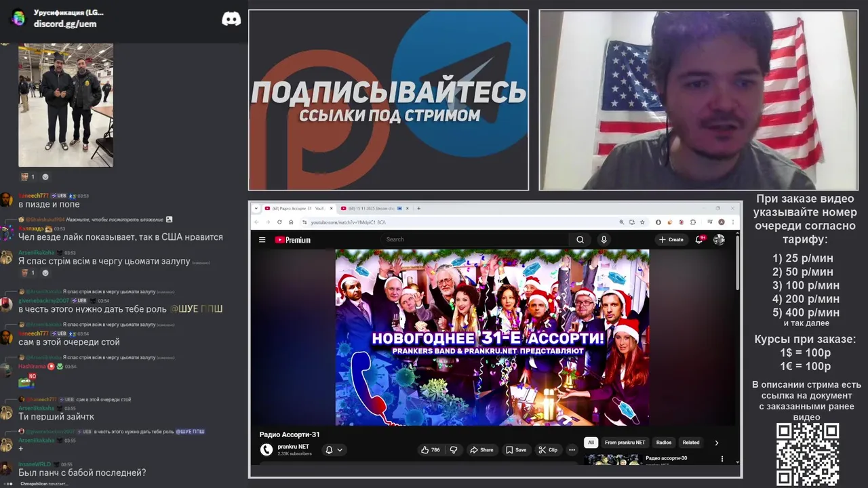The width and height of the screenshot is (868, 488).
Task: Click the browser address bar URL
Action: click(348, 222)
